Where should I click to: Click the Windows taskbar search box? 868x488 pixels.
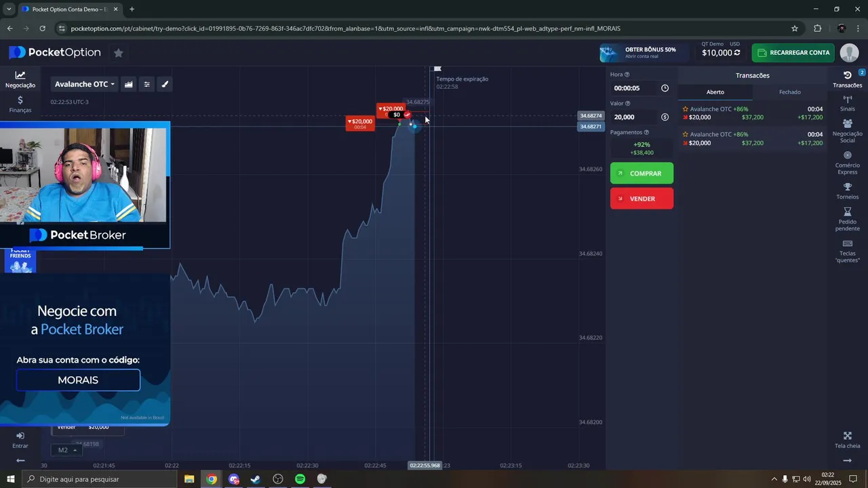pyautogui.click(x=100, y=479)
